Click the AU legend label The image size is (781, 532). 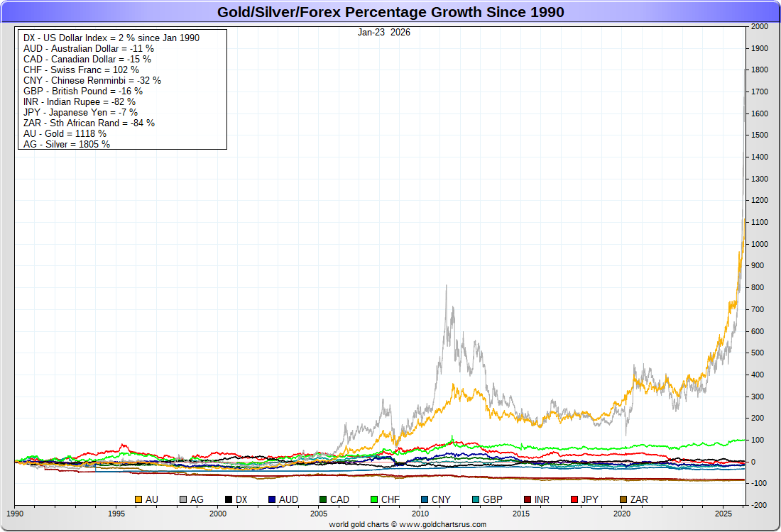point(152,499)
